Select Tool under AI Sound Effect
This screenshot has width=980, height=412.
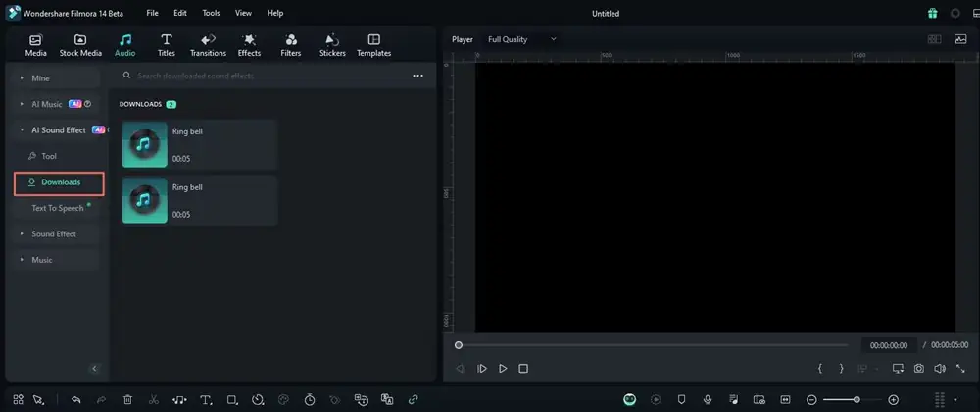click(49, 156)
